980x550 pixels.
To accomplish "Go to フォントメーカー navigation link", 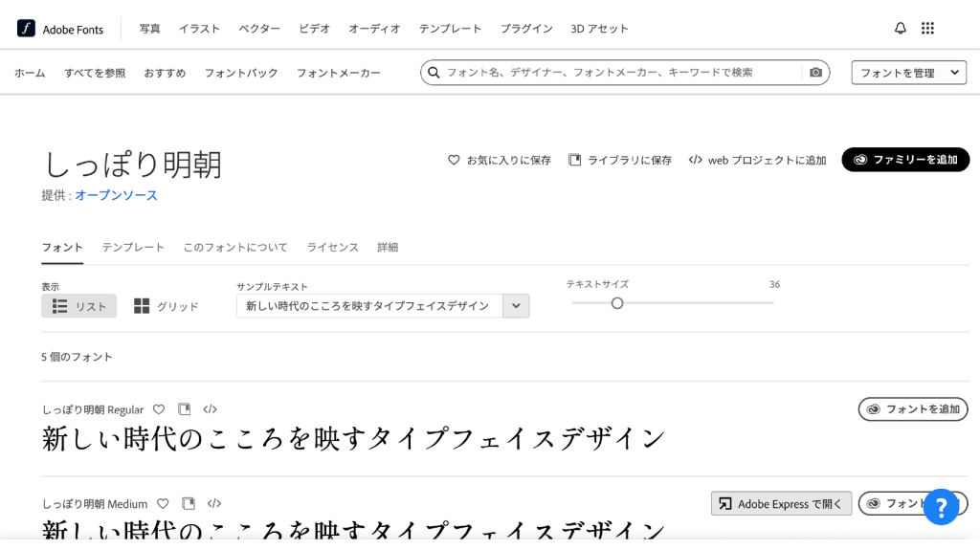I will (338, 73).
